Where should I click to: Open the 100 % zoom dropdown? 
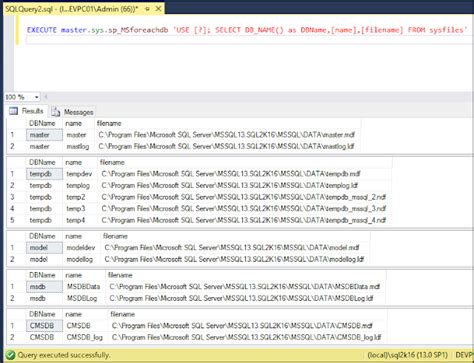pyautogui.click(x=36, y=97)
